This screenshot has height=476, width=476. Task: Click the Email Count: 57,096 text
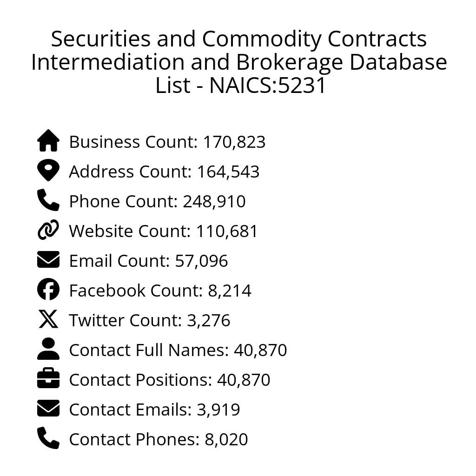[148, 261]
